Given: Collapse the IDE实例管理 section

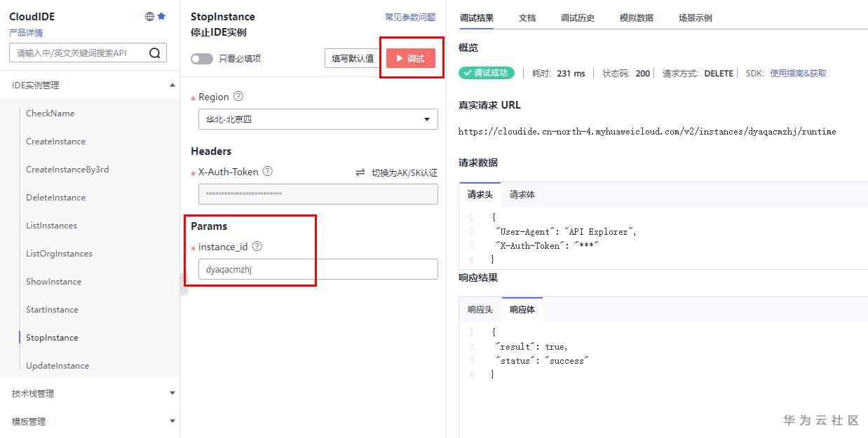Looking at the screenshot, I should pos(90,85).
